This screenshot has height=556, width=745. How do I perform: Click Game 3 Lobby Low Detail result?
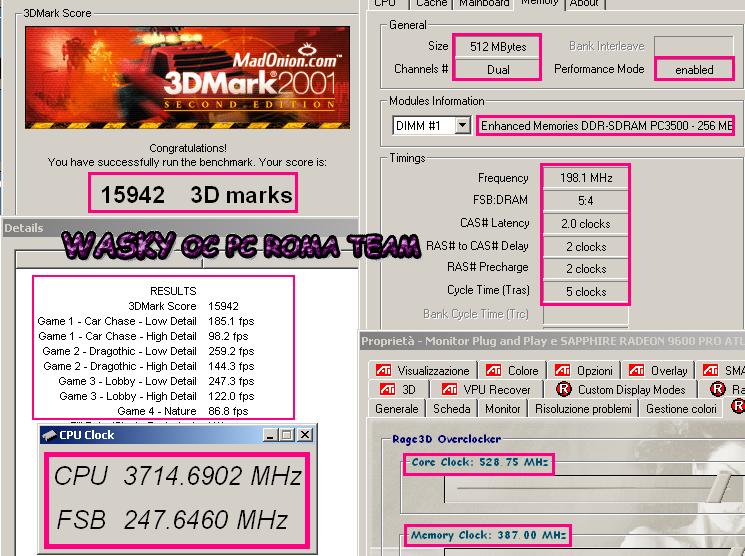(156, 381)
